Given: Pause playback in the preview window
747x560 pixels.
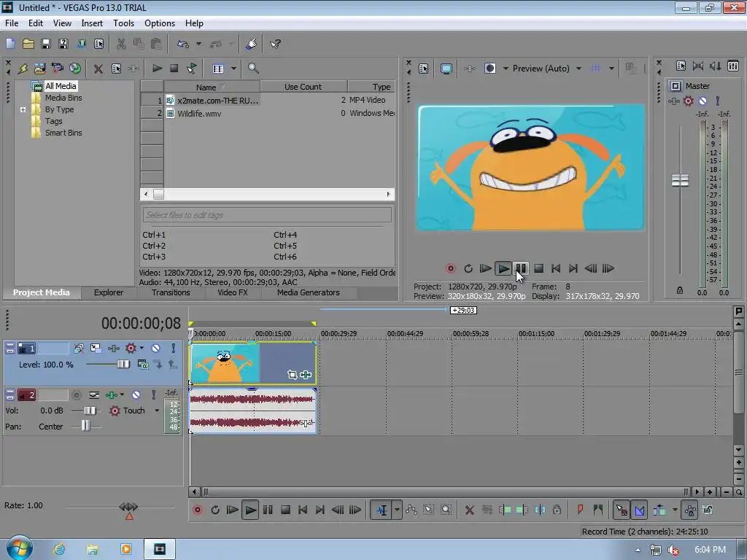Looking at the screenshot, I should (x=521, y=268).
